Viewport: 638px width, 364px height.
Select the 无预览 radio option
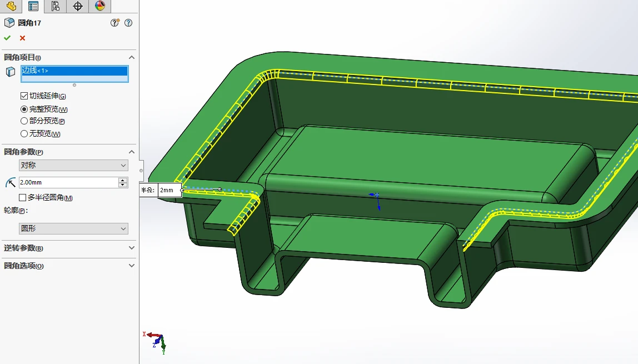[x=24, y=133]
